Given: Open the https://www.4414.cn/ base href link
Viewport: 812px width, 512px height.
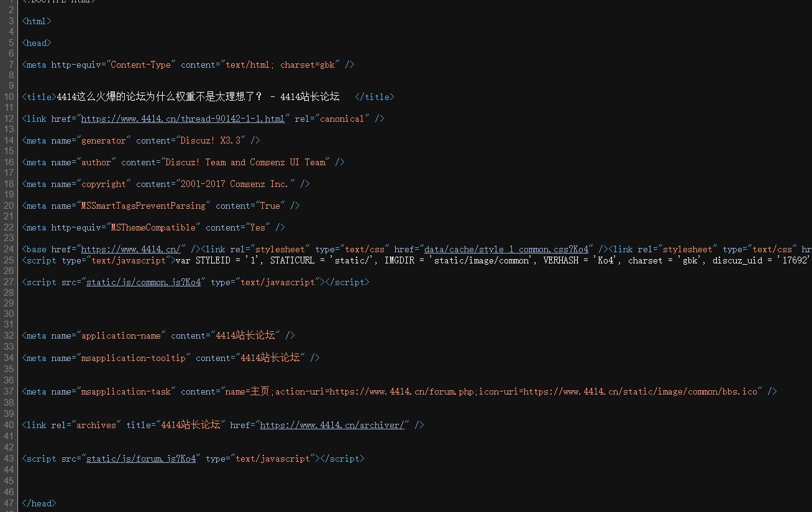Looking at the screenshot, I should pos(130,249).
